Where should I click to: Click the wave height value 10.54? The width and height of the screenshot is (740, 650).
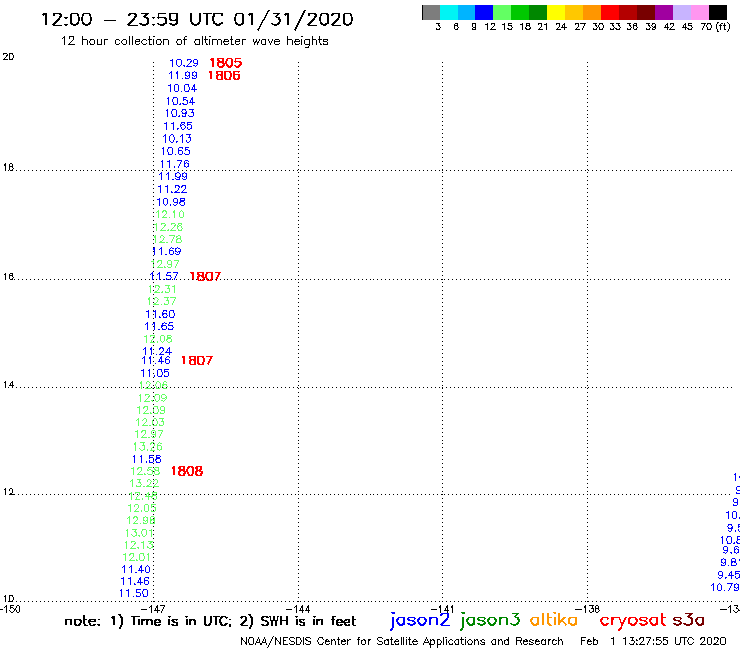[180, 101]
